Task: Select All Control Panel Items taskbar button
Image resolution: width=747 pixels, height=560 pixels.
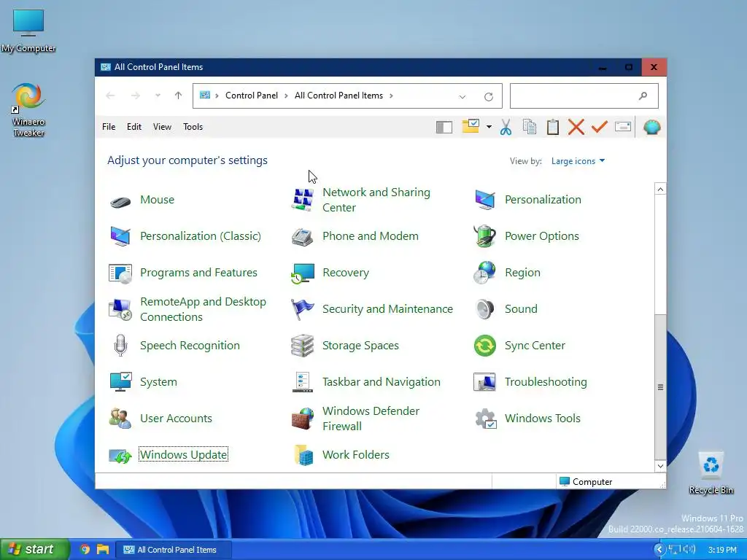Action: point(174,550)
